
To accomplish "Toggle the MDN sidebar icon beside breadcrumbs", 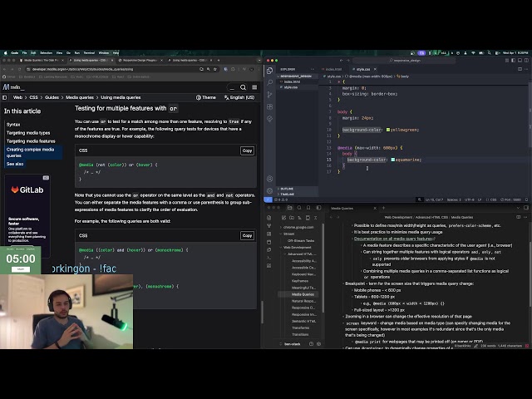I will click(x=5, y=97).
